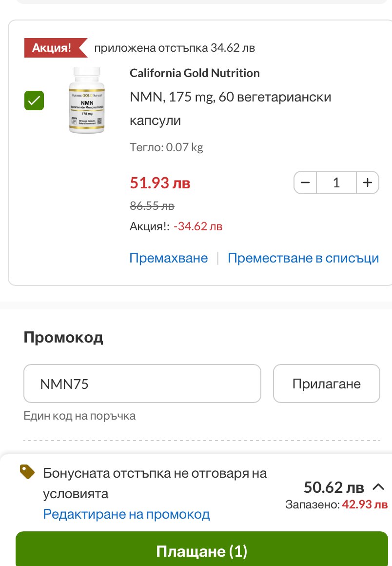Expand order summary with the chevron arrow
The image size is (392, 566).
378,486
